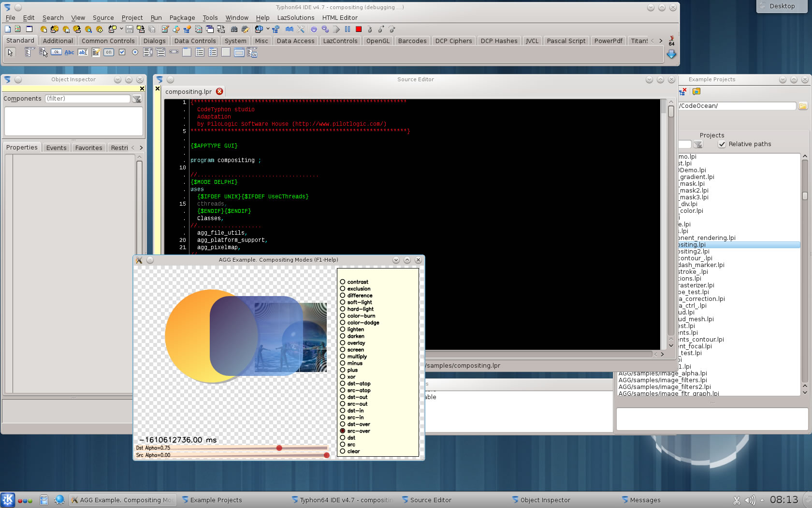Click the New Form toolbar icon
This screenshot has width=812, height=508.
29,29
